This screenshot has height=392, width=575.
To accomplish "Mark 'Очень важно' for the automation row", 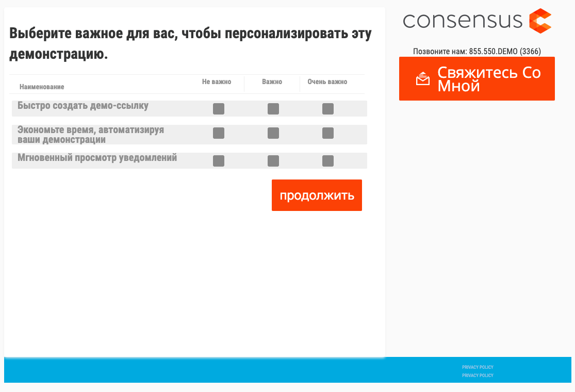I will click(x=328, y=133).
